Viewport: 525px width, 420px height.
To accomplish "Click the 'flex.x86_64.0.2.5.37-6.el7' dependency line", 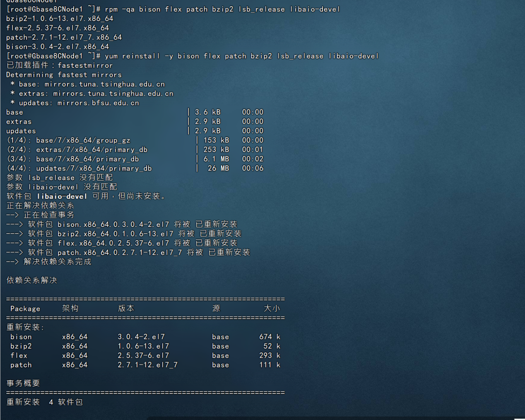I will [x=122, y=243].
